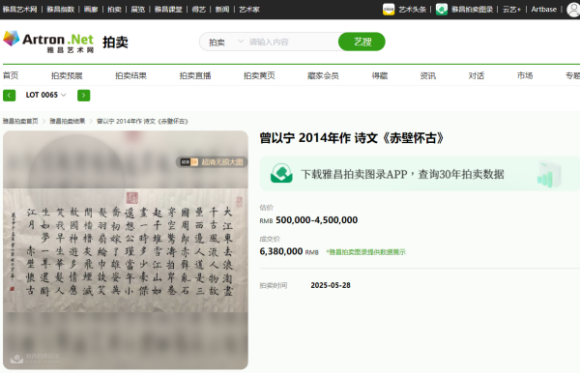Click the lot title 曾以宁 2014年作 诗文《赤壁怀古》
This screenshot has height=373, width=580.
pos(351,138)
